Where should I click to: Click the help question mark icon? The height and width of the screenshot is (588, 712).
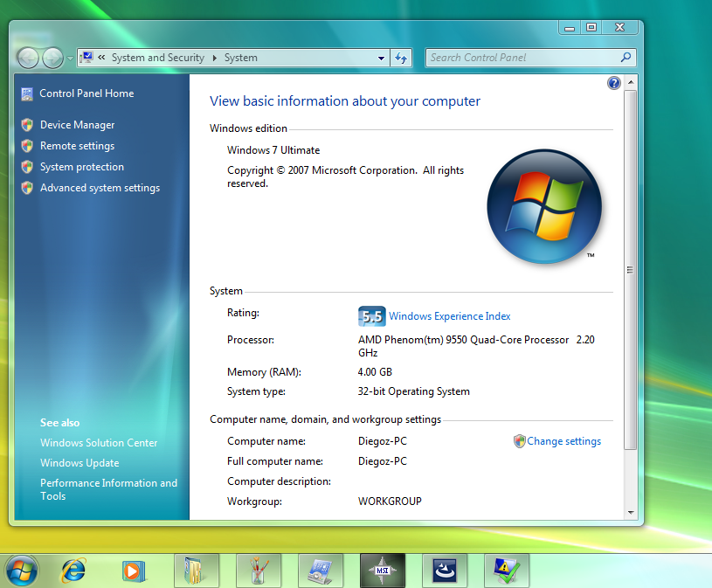click(613, 83)
